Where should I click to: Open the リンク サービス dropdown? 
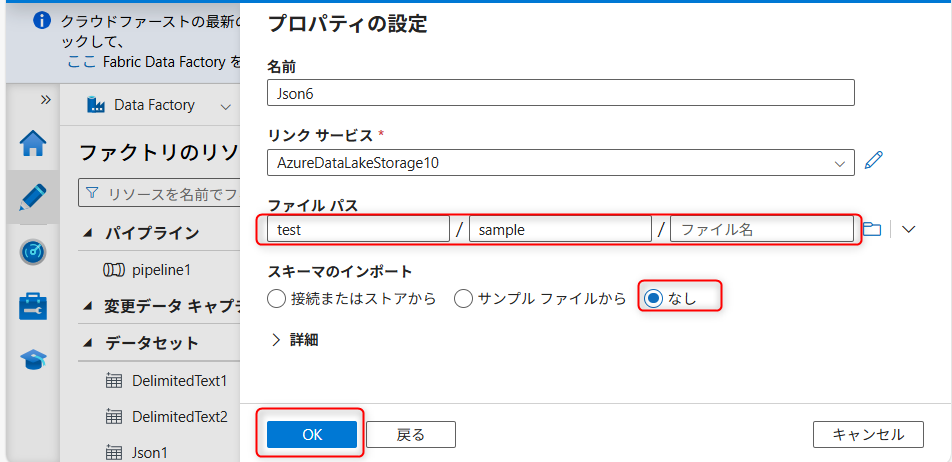(560, 163)
